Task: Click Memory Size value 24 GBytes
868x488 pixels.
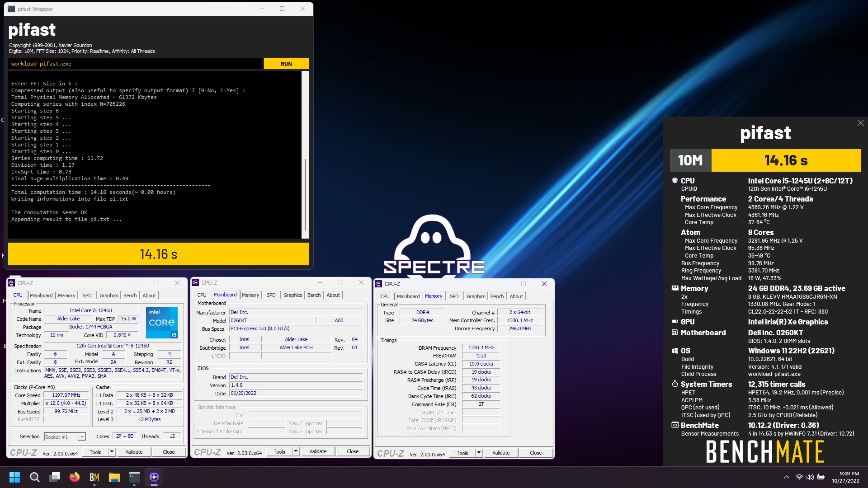Action: click(422, 320)
